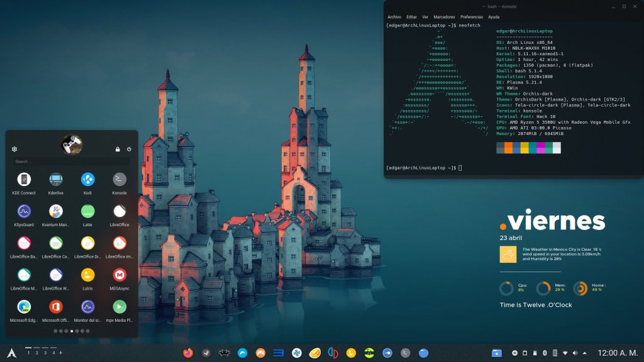Click the launcher Search field
The width and height of the screenshot is (644, 362).
coord(71,162)
